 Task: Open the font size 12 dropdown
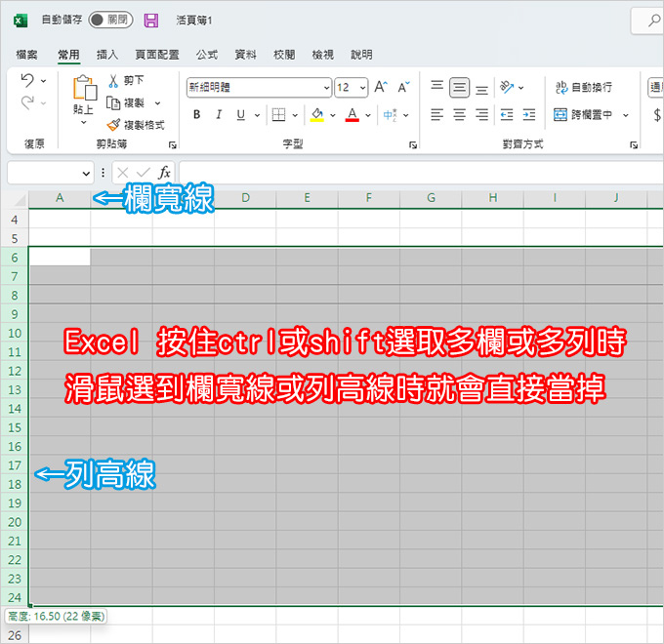[x=362, y=88]
